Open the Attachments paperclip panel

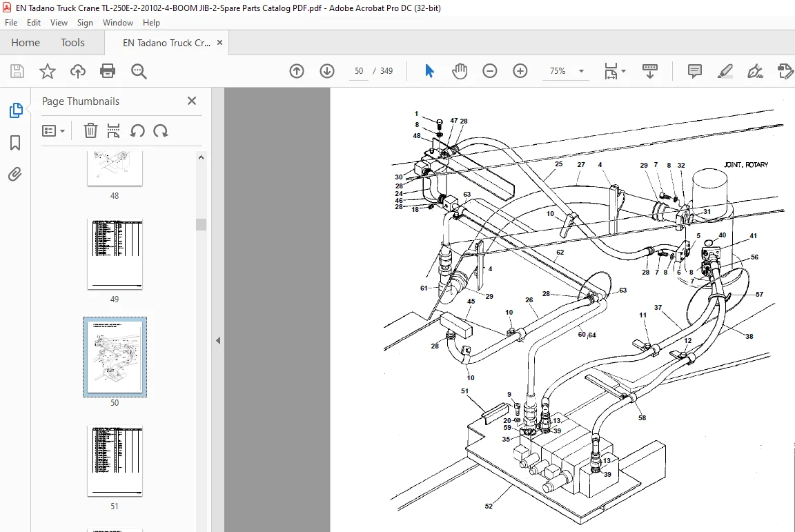pos(15,175)
